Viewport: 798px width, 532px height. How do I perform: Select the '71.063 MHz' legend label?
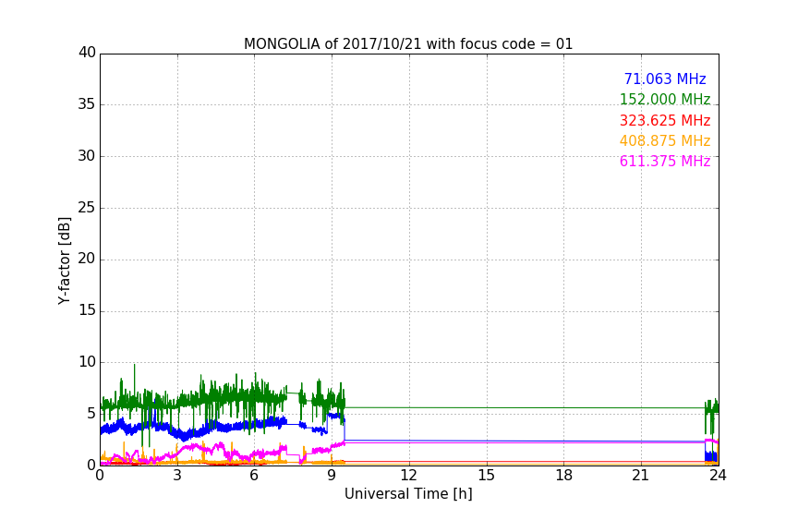click(x=665, y=79)
